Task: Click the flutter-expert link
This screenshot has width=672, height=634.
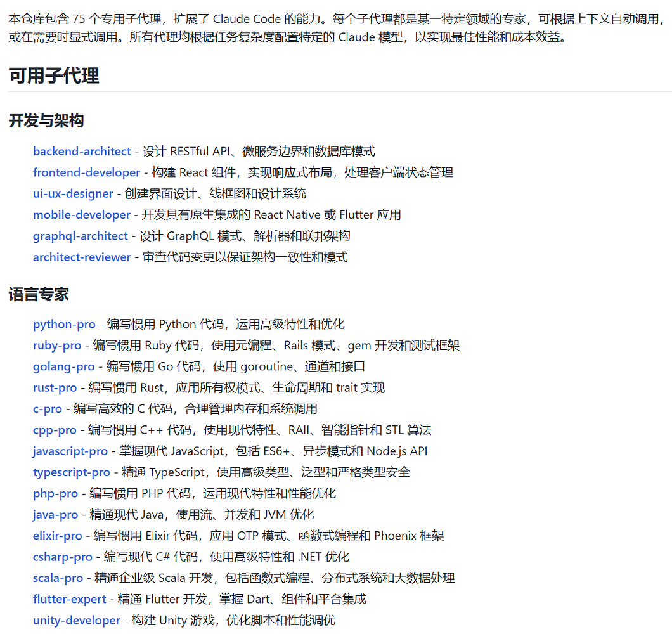Action: coord(70,599)
